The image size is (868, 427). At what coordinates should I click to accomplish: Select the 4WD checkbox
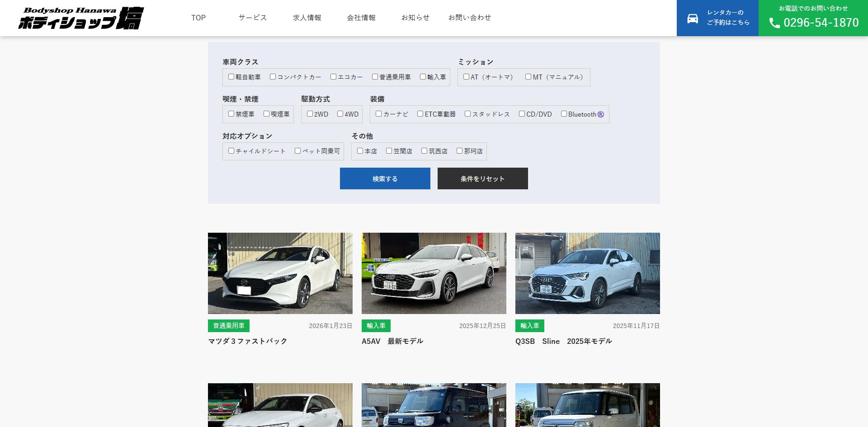340,114
